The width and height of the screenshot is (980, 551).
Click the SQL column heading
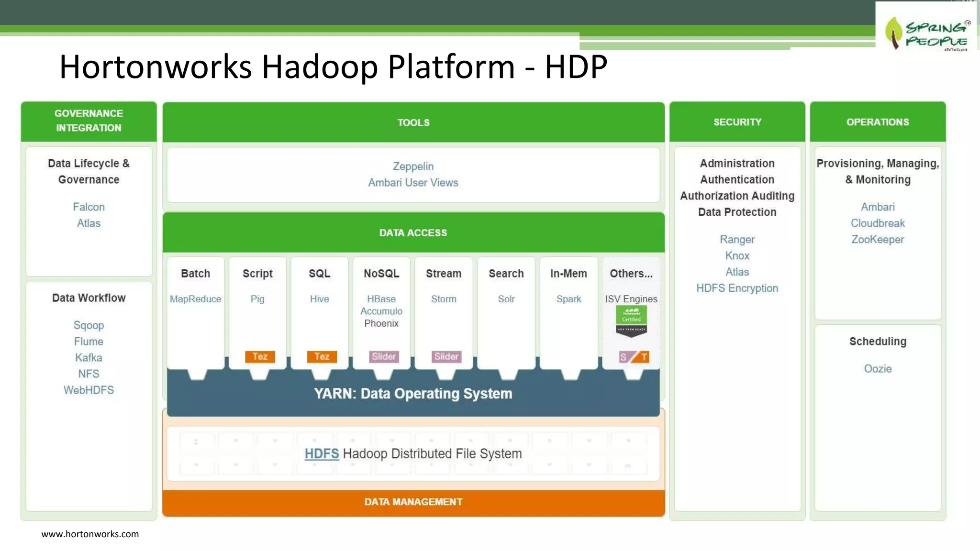(319, 274)
